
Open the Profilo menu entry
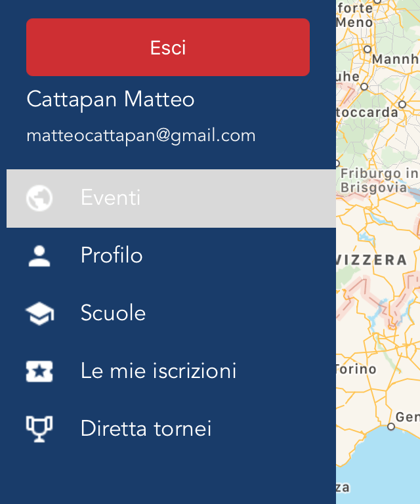point(112,255)
